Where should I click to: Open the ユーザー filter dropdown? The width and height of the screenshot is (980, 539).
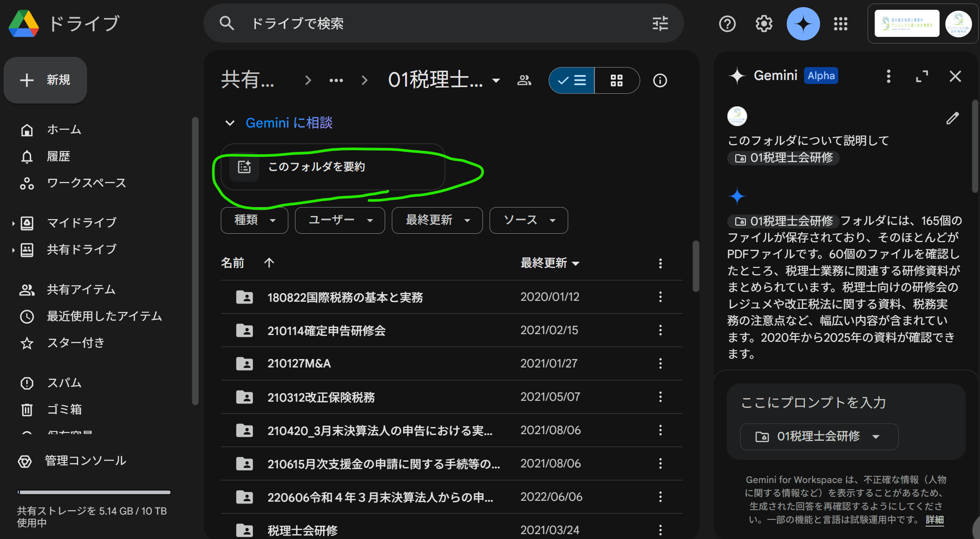(x=340, y=220)
